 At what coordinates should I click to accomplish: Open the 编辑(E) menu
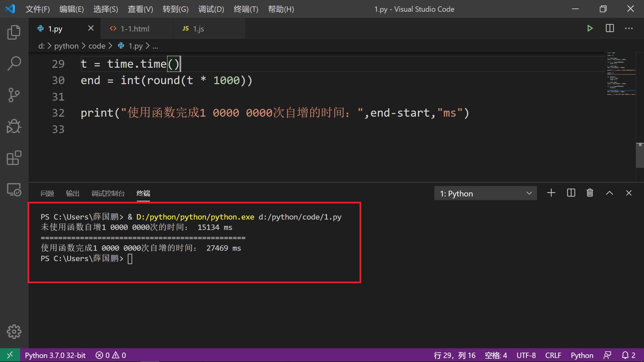[x=71, y=9]
